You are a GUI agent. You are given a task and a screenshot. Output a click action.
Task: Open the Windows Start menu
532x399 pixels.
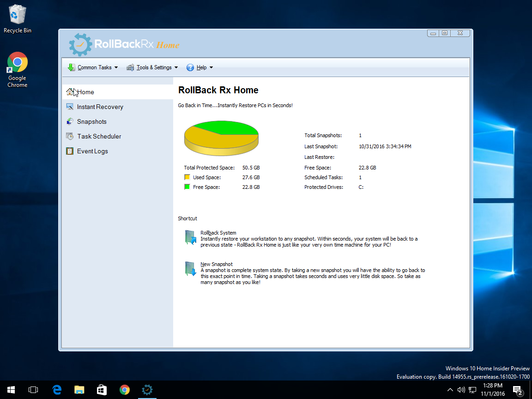(x=11, y=390)
